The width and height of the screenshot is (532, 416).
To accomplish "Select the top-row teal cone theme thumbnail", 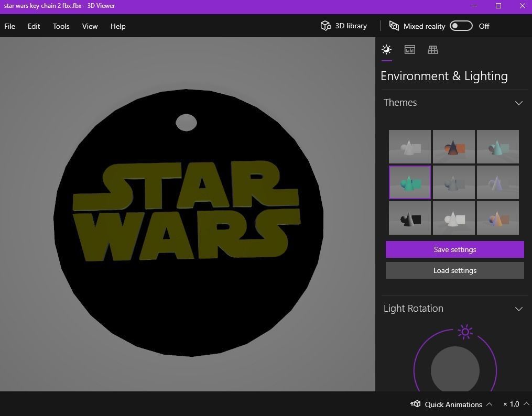I will (498, 147).
